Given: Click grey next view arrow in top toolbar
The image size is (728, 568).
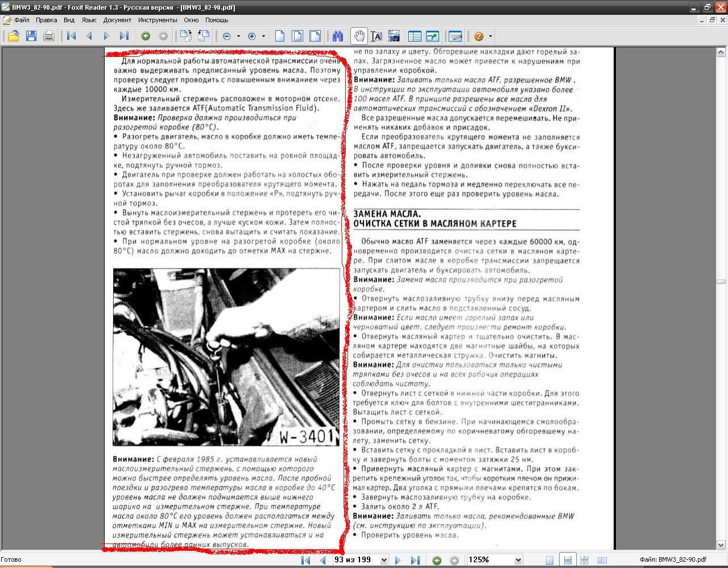Looking at the screenshot, I should tap(163, 36).
